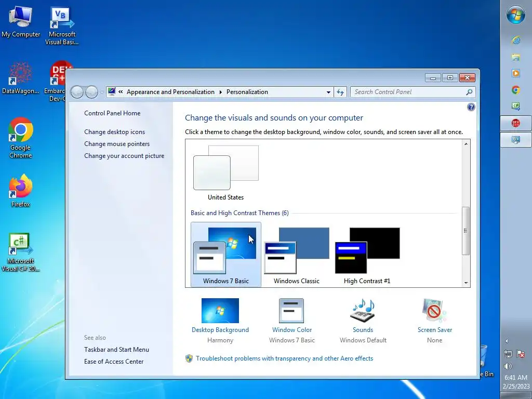
Task: Click the Forward navigation button
Action: pos(91,92)
